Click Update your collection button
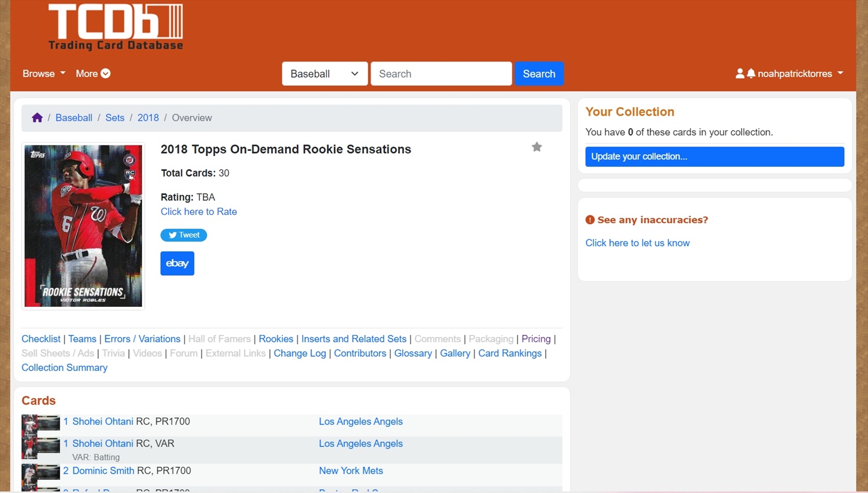Image resolution: width=868 pixels, height=493 pixels. pos(714,156)
